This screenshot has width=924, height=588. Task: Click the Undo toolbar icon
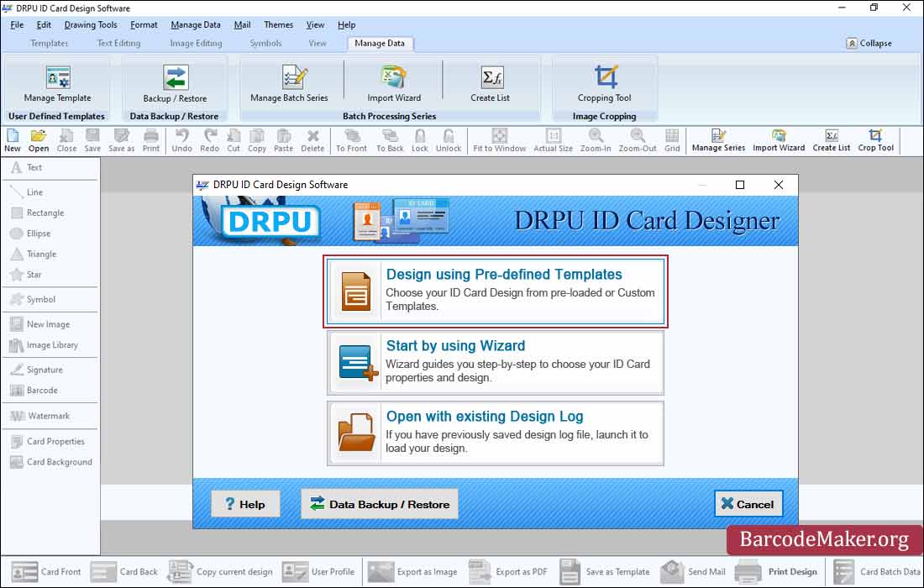click(182, 141)
